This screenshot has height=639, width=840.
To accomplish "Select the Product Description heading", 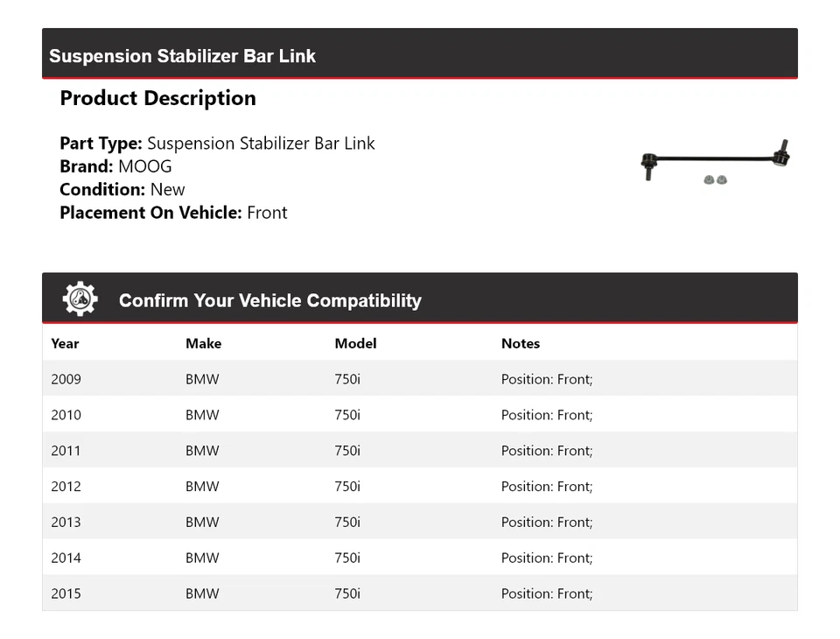I will tap(157, 98).
